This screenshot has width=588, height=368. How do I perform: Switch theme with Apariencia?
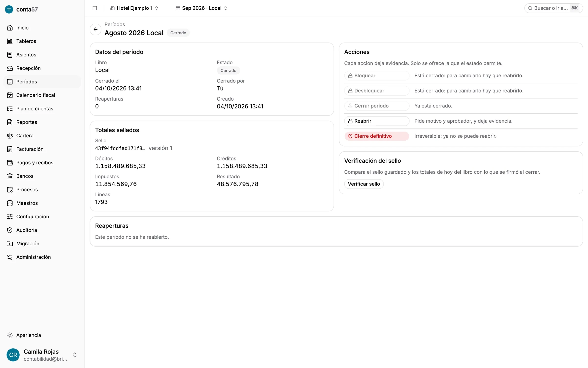coord(42,335)
